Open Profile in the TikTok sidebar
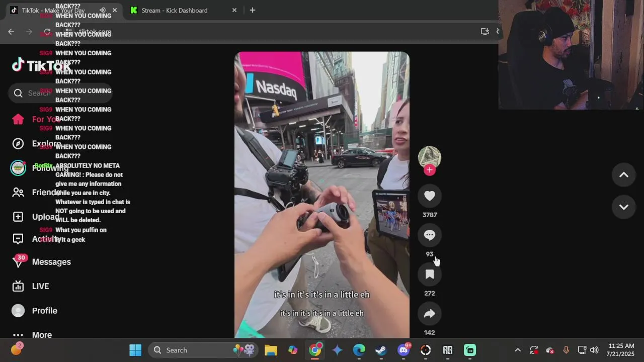Image resolution: width=644 pixels, height=362 pixels. 34,311
